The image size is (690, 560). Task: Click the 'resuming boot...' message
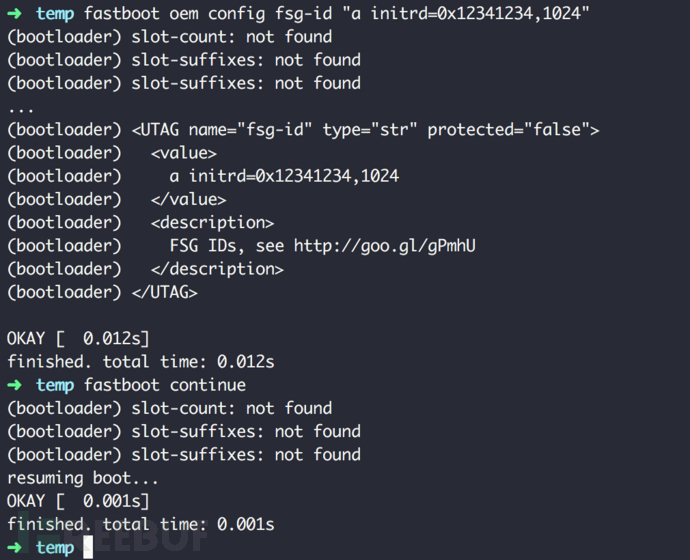point(83,478)
